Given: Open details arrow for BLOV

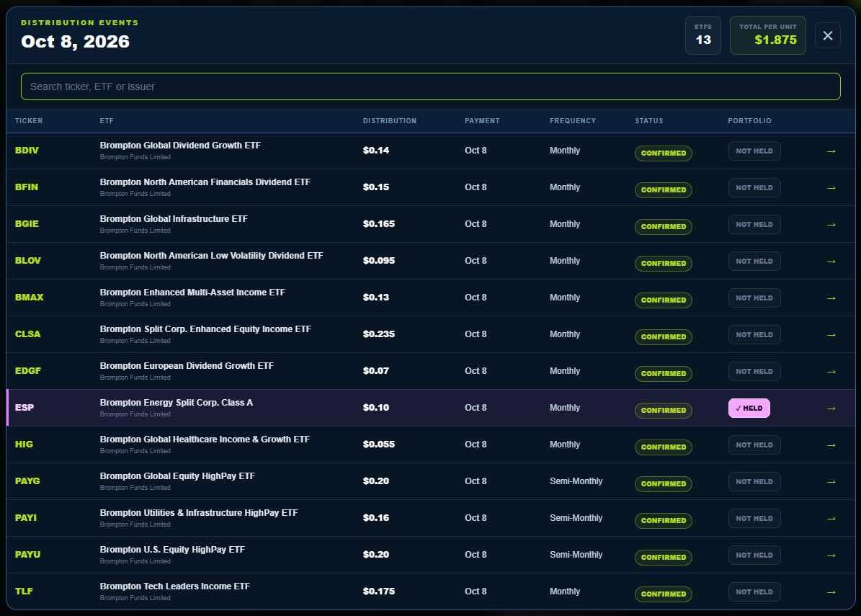Looking at the screenshot, I should (x=831, y=262).
